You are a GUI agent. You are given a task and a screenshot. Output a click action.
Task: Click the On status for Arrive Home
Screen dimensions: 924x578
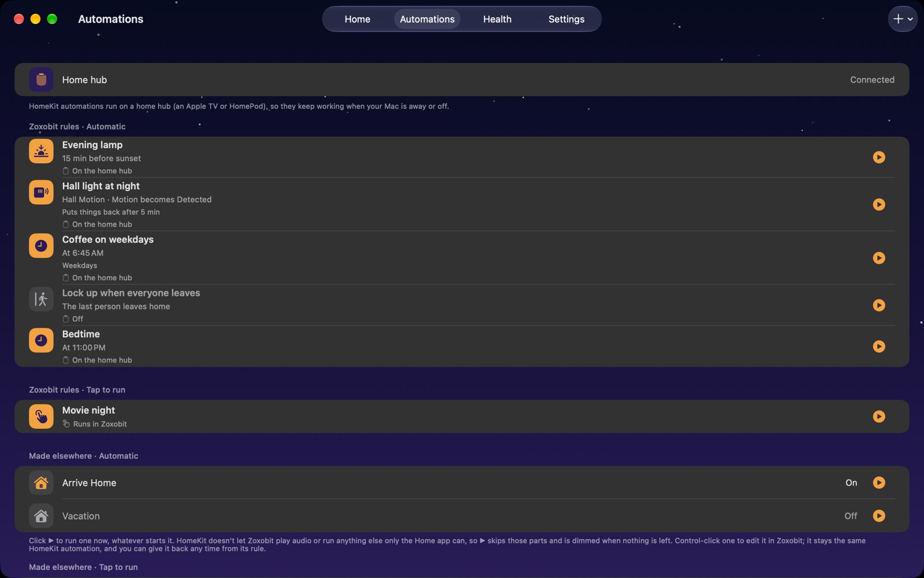tap(851, 483)
